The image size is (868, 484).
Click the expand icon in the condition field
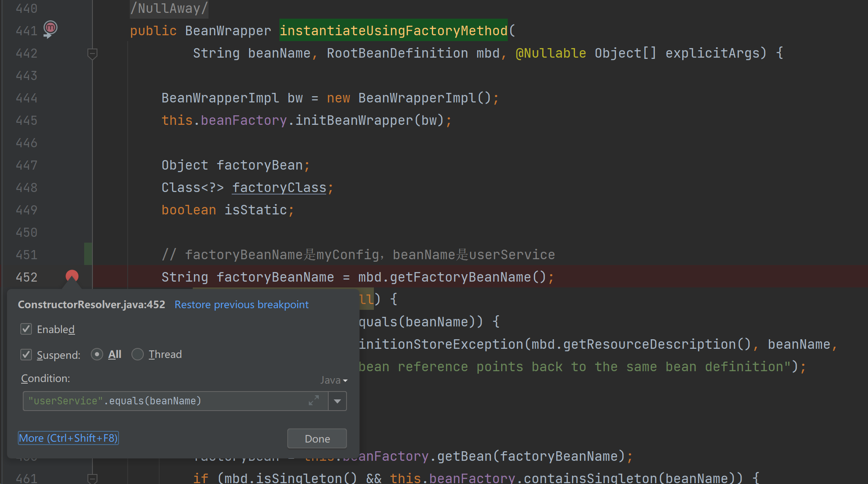point(314,401)
